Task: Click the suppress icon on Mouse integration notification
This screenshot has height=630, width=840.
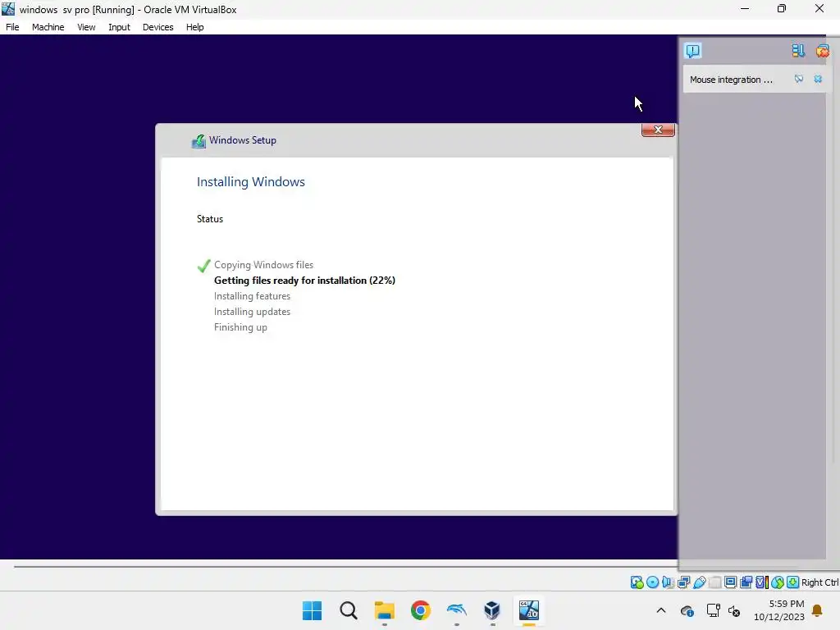Action: [x=799, y=80]
